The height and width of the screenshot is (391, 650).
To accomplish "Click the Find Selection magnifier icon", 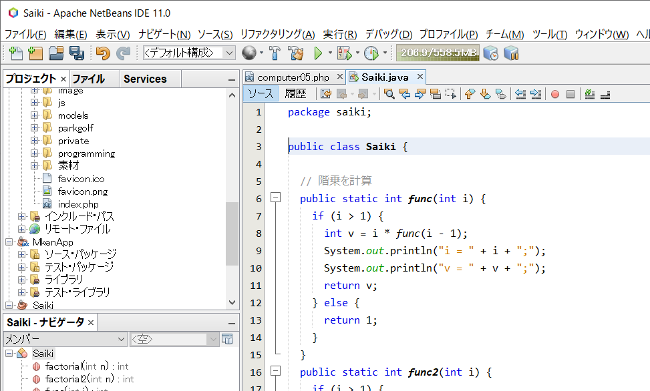I will coord(389,94).
